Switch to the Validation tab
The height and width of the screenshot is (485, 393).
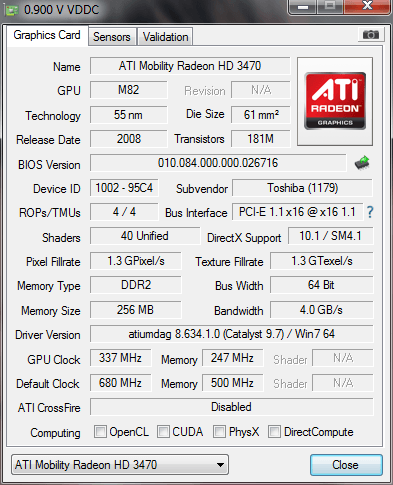pos(165,37)
